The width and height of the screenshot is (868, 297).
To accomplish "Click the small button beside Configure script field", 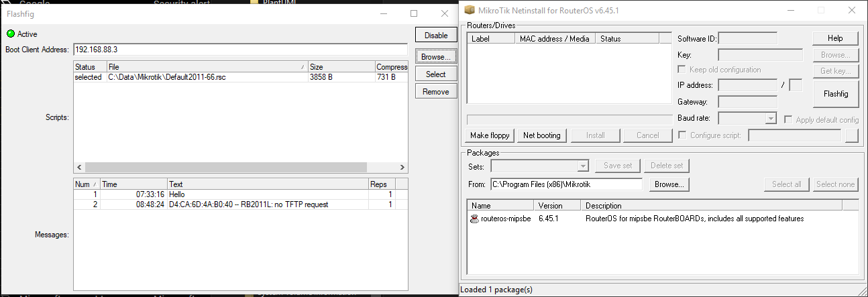I will [852, 135].
